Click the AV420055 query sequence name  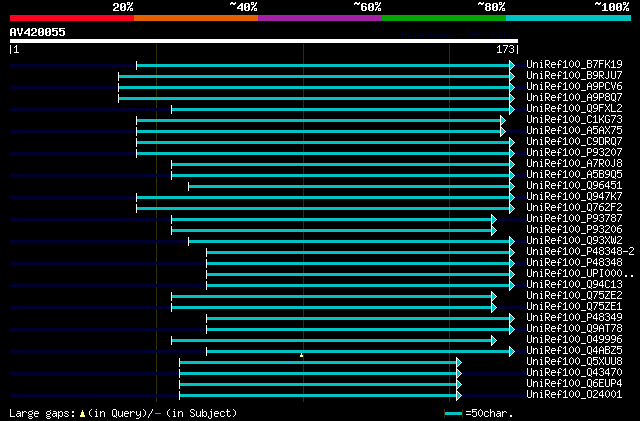38,32
